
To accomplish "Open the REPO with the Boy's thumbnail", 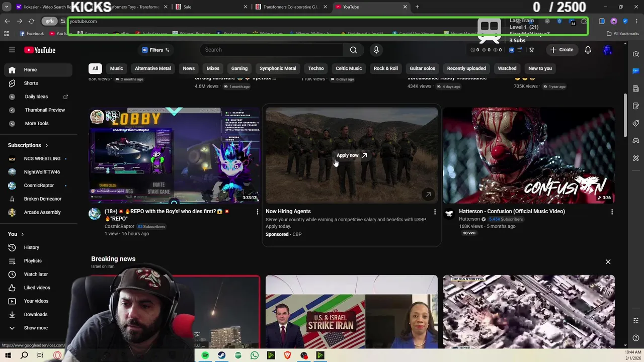I will tap(175, 155).
